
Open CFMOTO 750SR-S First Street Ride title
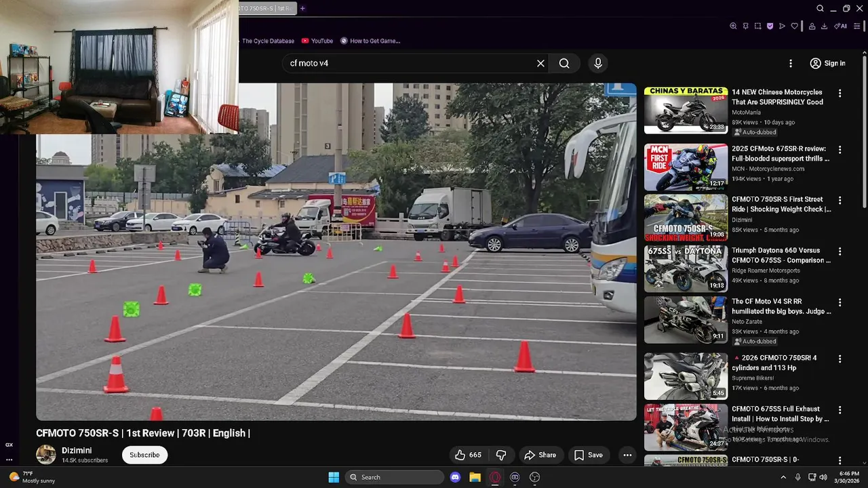pos(781,204)
